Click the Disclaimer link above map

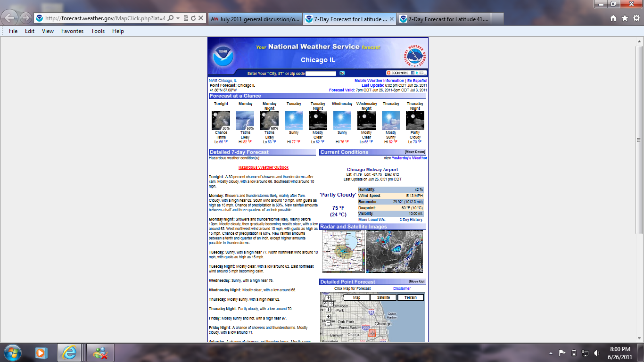coord(402,288)
